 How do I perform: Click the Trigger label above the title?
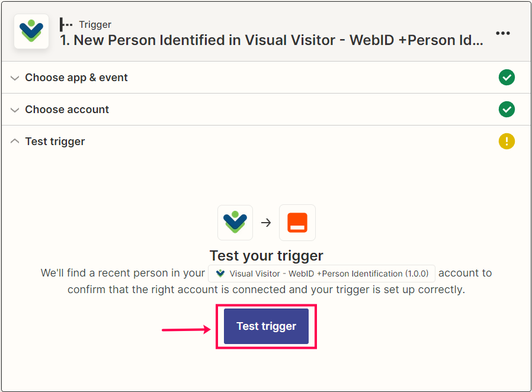pyautogui.click(x=95, y=24)
